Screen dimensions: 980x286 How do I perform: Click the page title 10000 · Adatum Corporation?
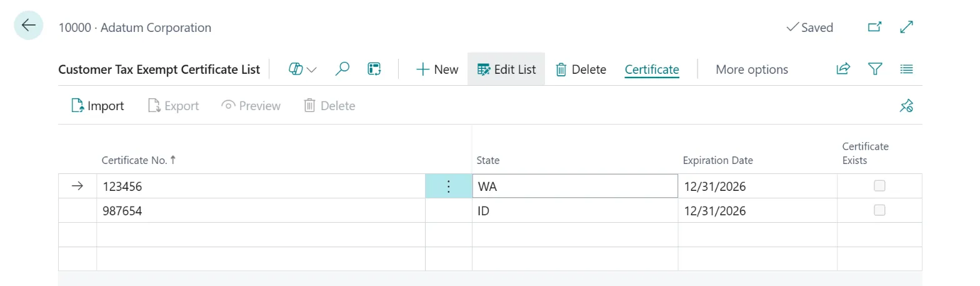135,28
